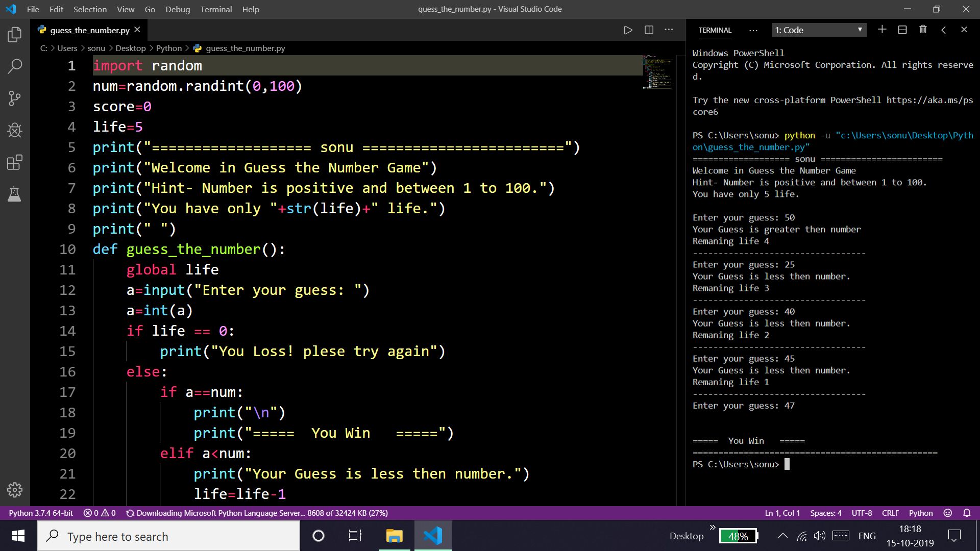Open the Action Center notification icon
980x551 pixels.
click(954, 536)
